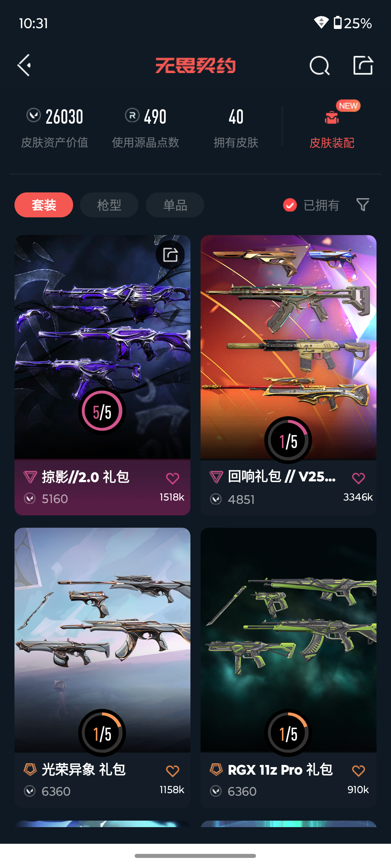Image resolution: width=391 pixels, height=868 pixels.
Task: Switch to the 枪型 tab
Action: click(109, 205)
